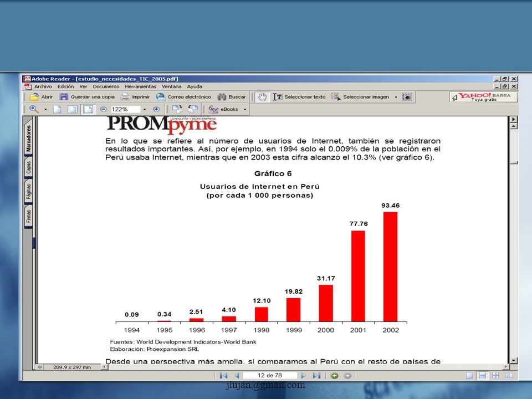Switch to single page layout
Viewport: 532px width, 399px height.
pyautogui.click(x=469, y=376)
